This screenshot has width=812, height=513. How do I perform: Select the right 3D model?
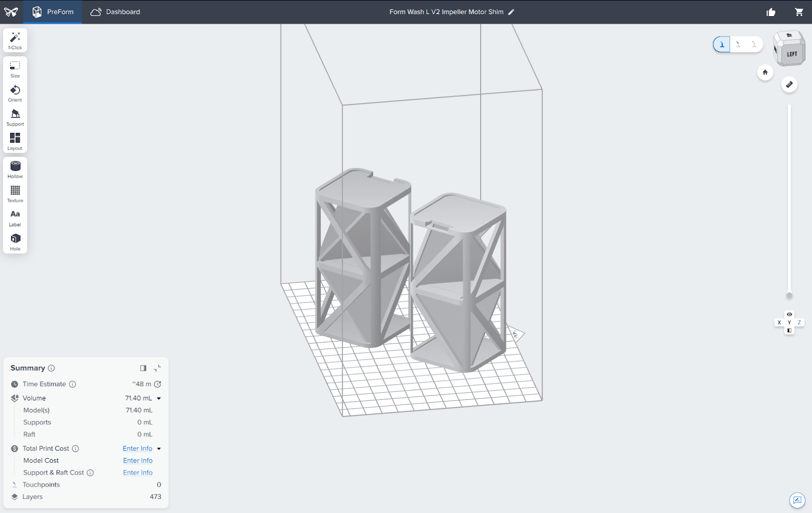[x=458, y=283]
